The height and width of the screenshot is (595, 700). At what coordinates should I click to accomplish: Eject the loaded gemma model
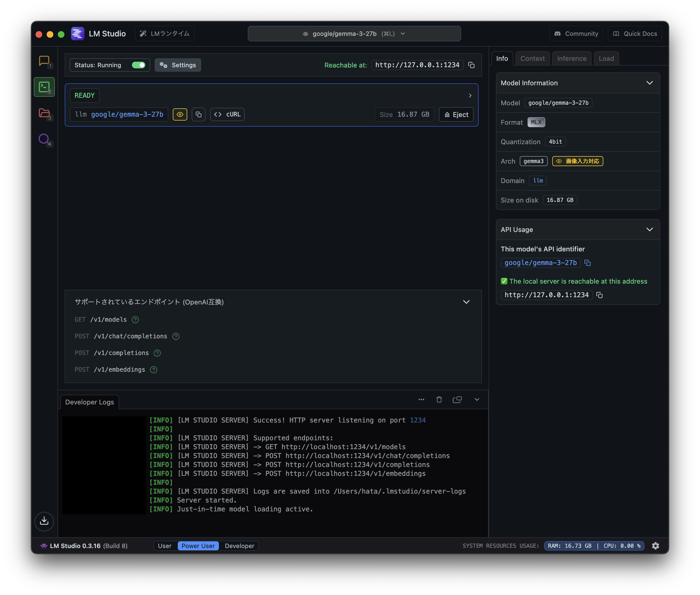(x=456, y=114)
